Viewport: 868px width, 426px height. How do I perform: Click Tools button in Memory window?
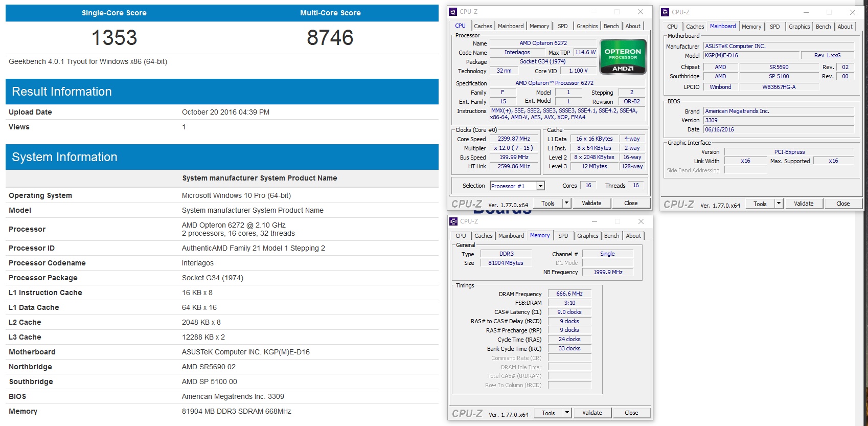click(549, 413)
